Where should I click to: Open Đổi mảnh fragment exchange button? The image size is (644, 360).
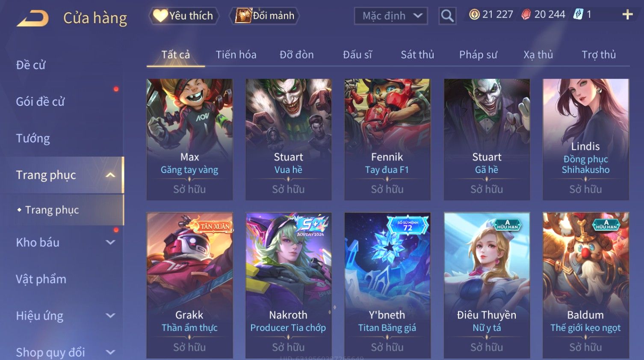pyautogui.click(x=265, y=16)
